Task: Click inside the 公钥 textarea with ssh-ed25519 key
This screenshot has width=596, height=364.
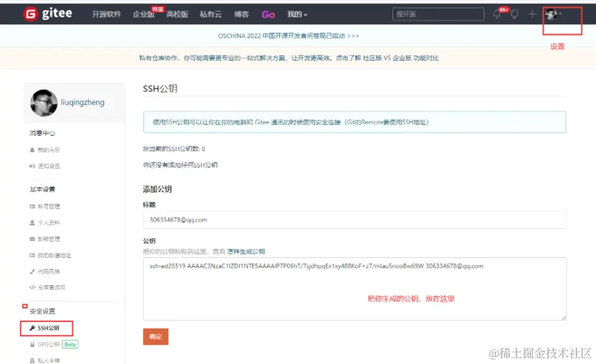Action: point(355,289)
